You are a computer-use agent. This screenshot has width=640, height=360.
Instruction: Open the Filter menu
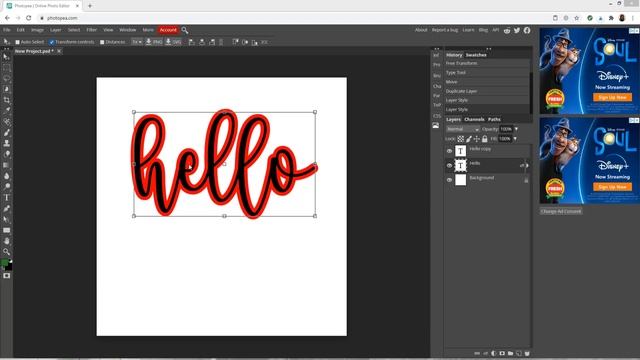[91, 30]
